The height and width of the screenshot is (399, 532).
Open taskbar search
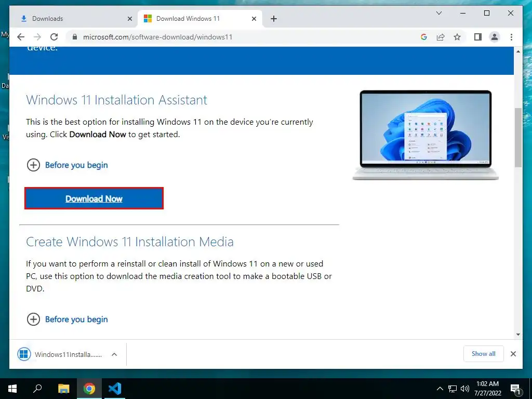point(37,389)
